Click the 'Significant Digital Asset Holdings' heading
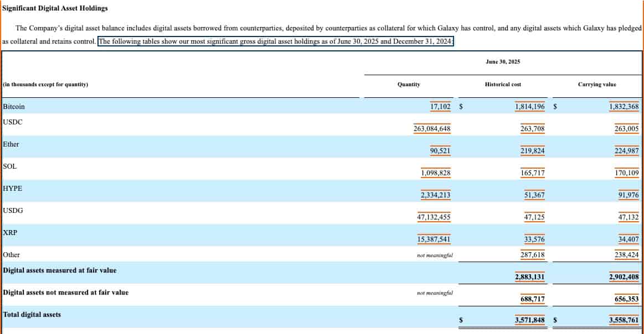This screenshot has height=334, width=644. [x=55, y=8]
